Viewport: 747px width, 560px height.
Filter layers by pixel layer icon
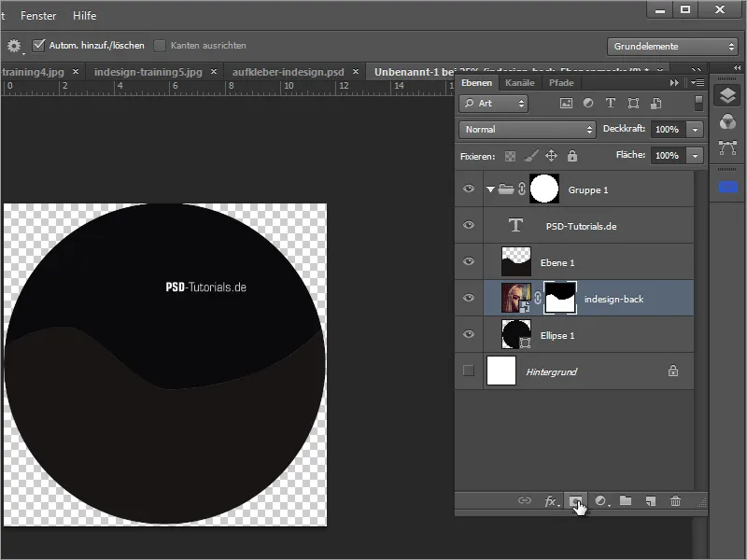(x=566, y=104)
